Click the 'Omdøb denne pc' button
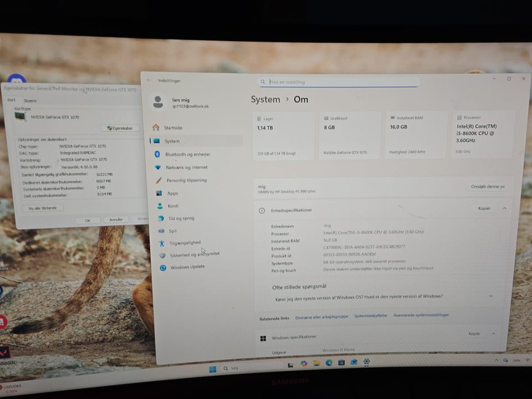 pos(488,186)
